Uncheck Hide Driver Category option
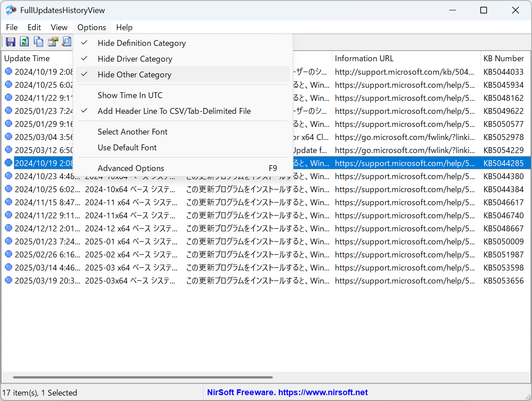The image size is (532, 401). [183, 59]
